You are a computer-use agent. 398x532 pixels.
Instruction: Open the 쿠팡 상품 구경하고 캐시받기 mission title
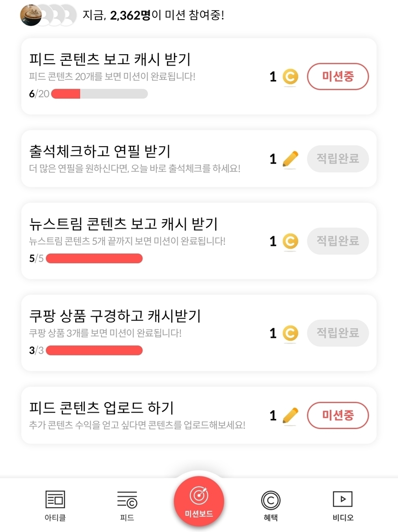(x=115, y=316)
